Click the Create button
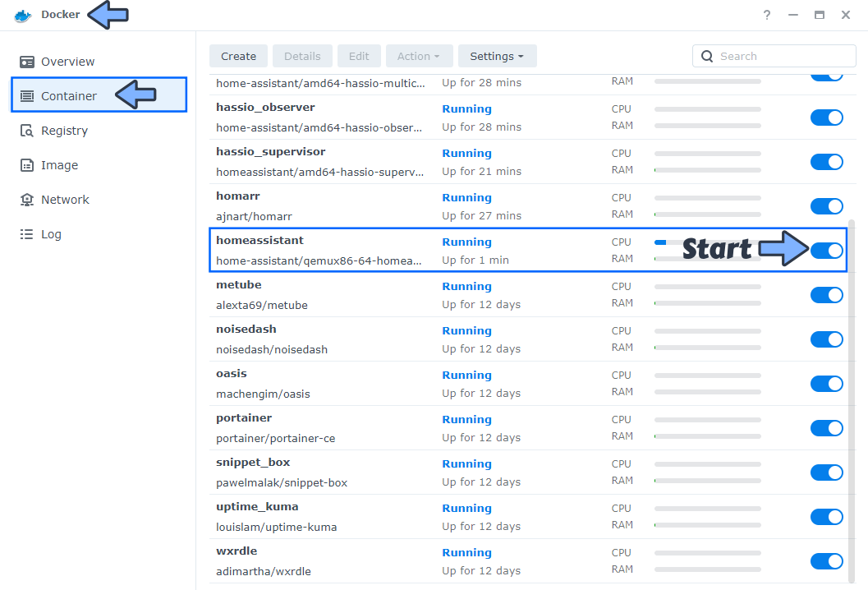This screenshot has height=590, width=868. pyautogui.click(x=238, y=56)
